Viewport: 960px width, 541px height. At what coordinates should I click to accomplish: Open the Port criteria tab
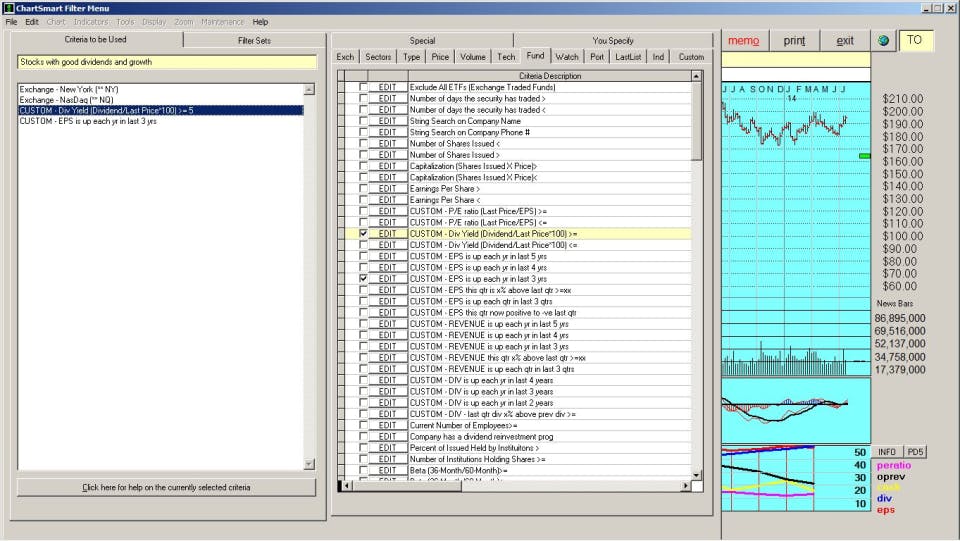coord(597,56)
